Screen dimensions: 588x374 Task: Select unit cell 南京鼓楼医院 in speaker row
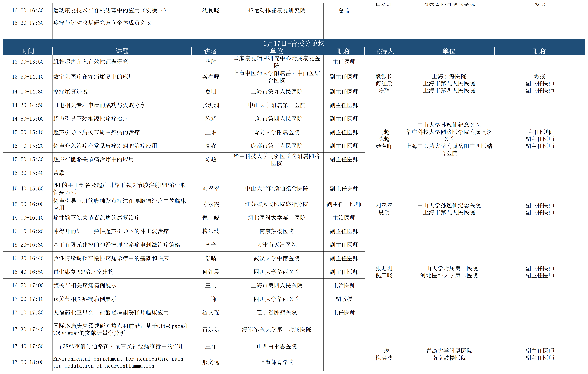277,231
